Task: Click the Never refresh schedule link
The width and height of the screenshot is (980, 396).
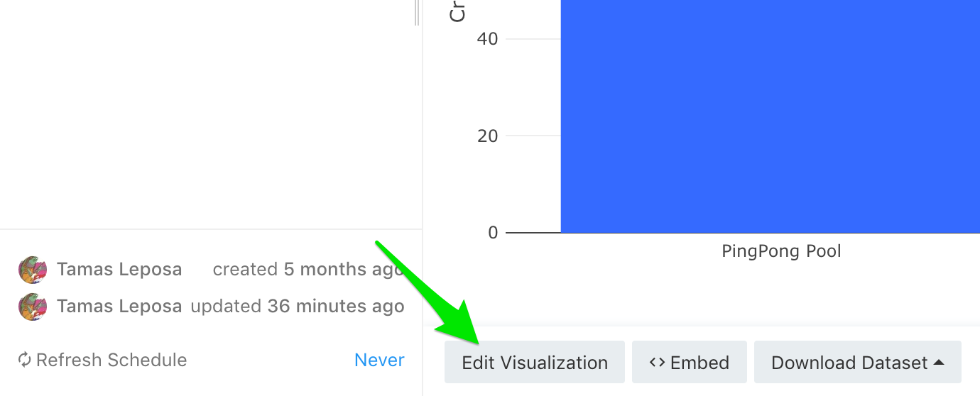Action: [x=379, y=360]
